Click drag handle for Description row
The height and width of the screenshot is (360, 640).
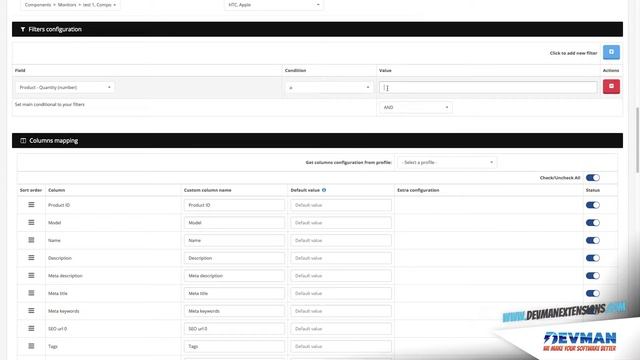coord(31,258)
